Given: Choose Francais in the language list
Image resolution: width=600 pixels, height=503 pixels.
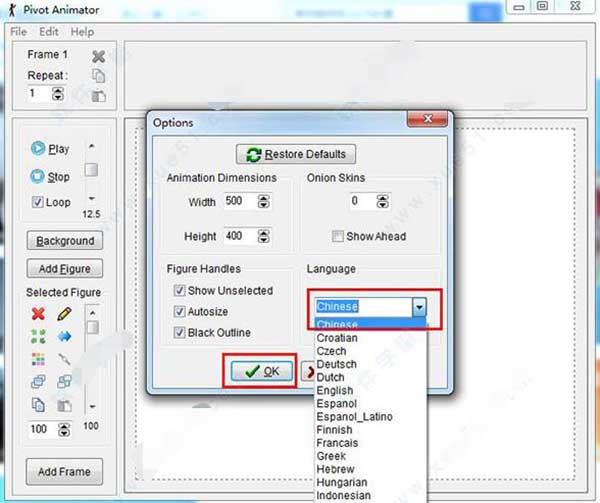Looking at the screenshot, I should [370, 443].
